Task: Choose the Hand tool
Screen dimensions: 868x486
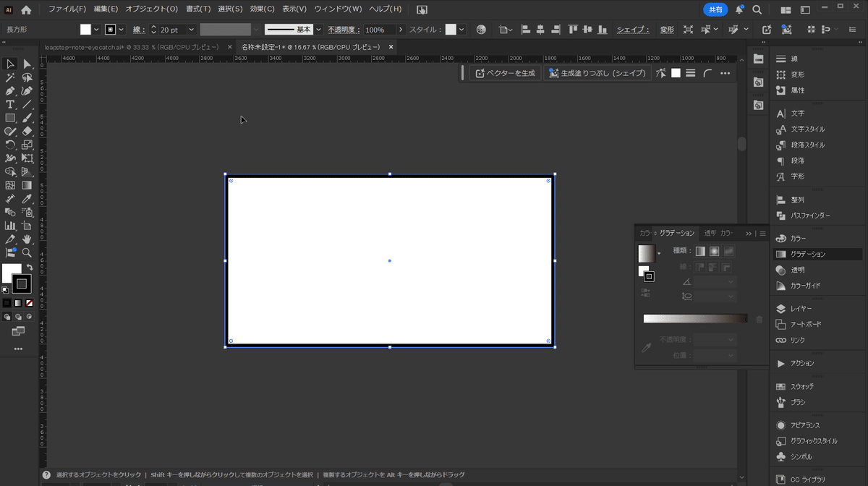Action: (x=27, y=239)
